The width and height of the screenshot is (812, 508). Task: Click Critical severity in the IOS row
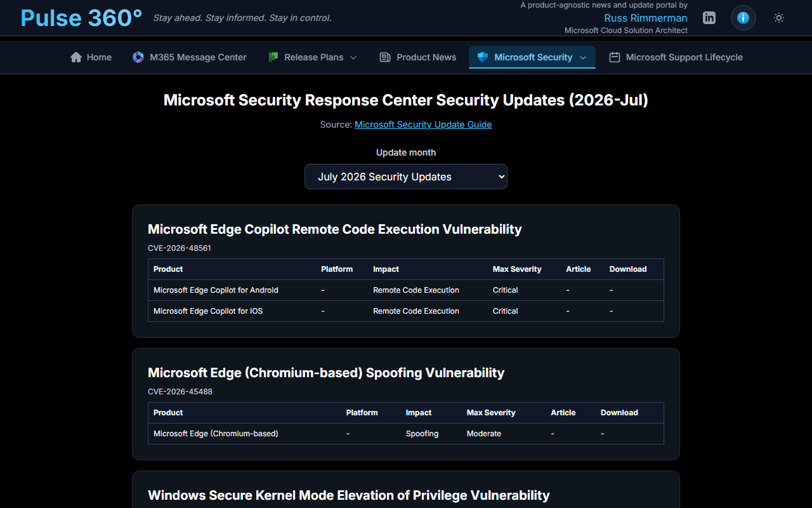coord(506,311)
